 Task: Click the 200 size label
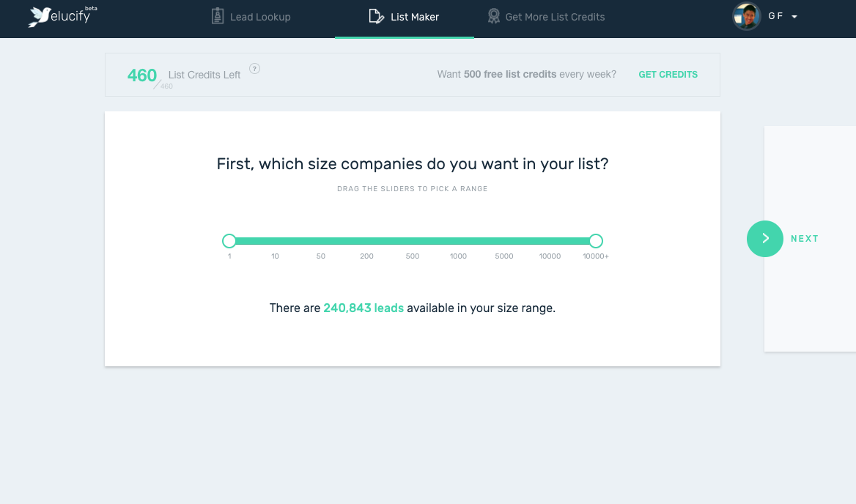tap(367, 256)
